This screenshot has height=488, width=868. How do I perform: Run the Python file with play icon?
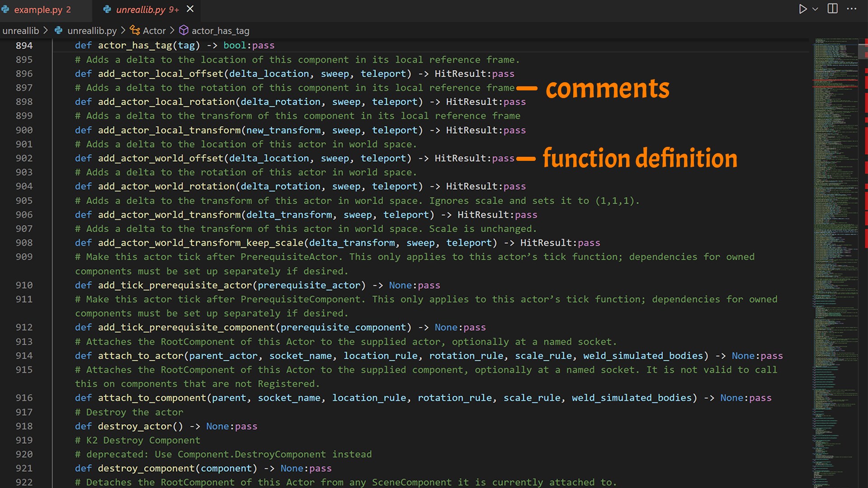[802, 9]
